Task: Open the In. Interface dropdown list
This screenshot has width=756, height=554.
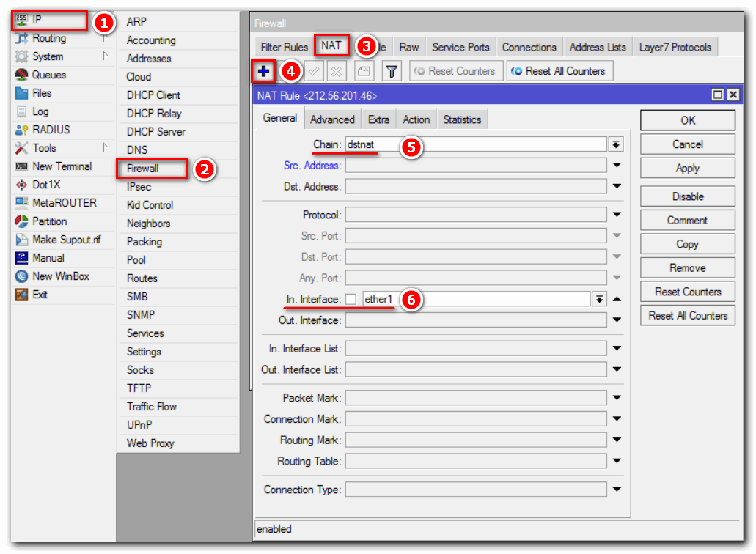Action: [x=600, y=299]
